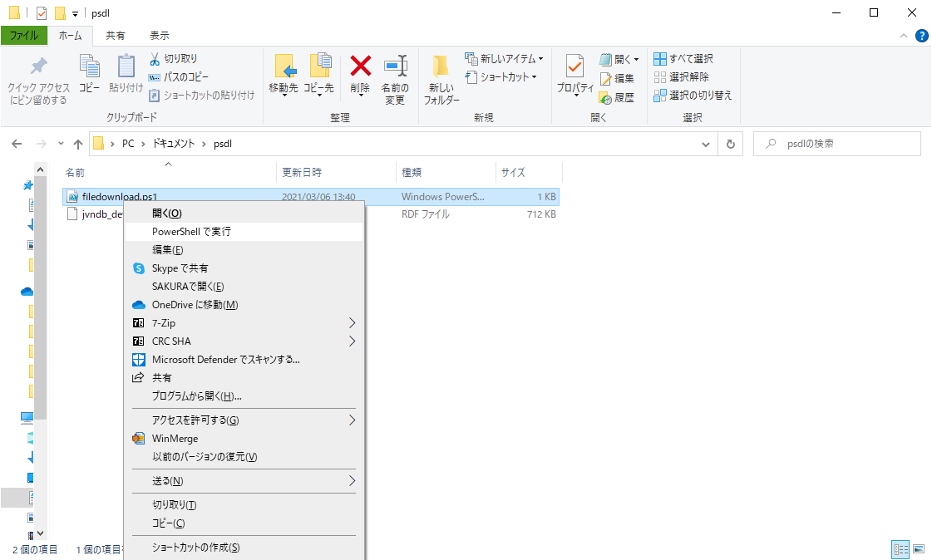The width and height of the screenshot is (932, 560).
Task: Switch to the View (表示) ribbon tab
Action: [x=159, y=36]
